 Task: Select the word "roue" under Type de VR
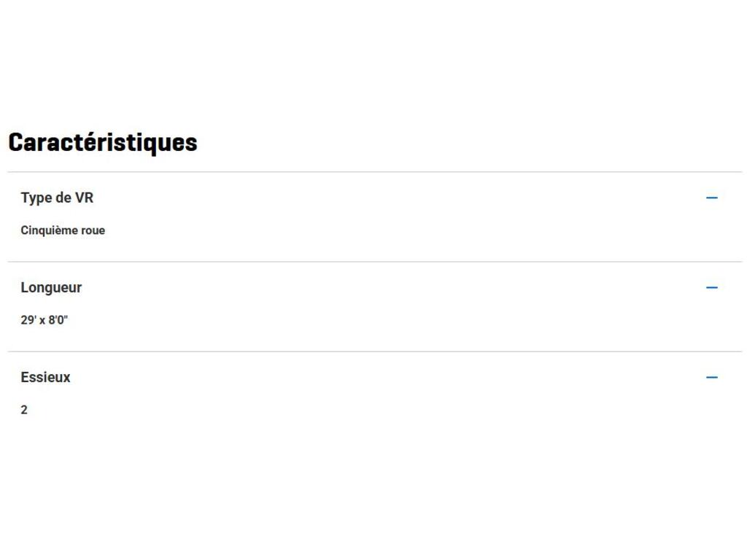93,230
